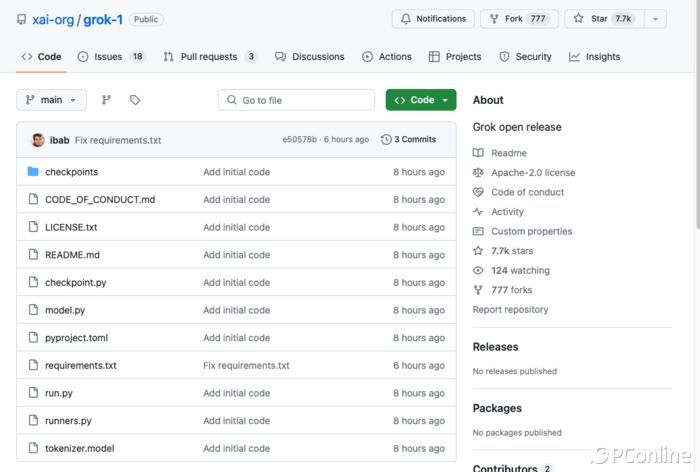Open the ibab author link
Image resolution: width=700 pixels, height=472 pixels.
[59, 140]
